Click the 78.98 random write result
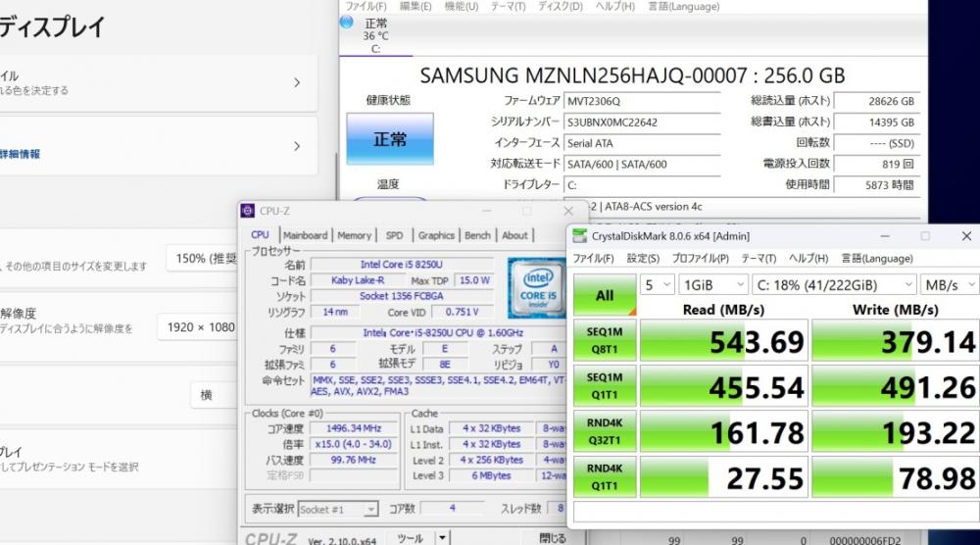The height and width of the screenshot is (545, 980). (896, 476)
